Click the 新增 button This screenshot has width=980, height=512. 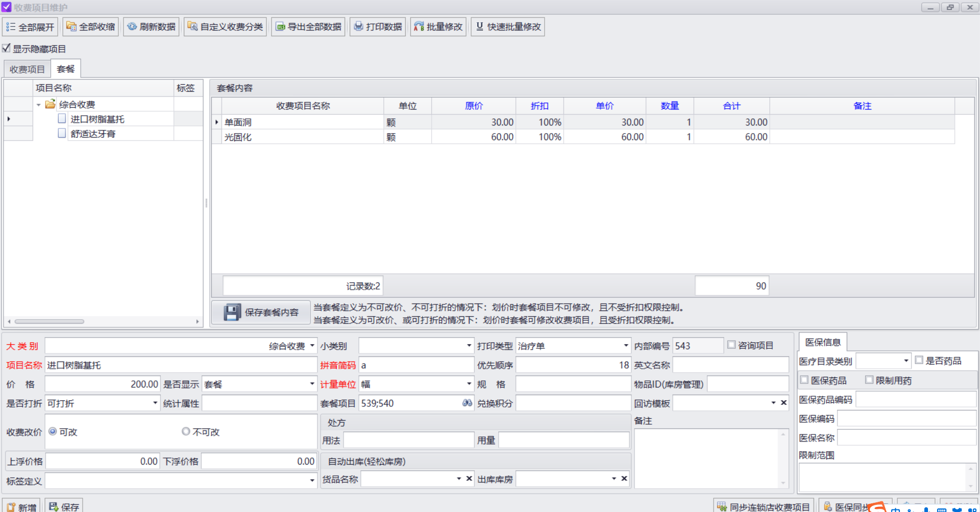[x=21, y=506]
